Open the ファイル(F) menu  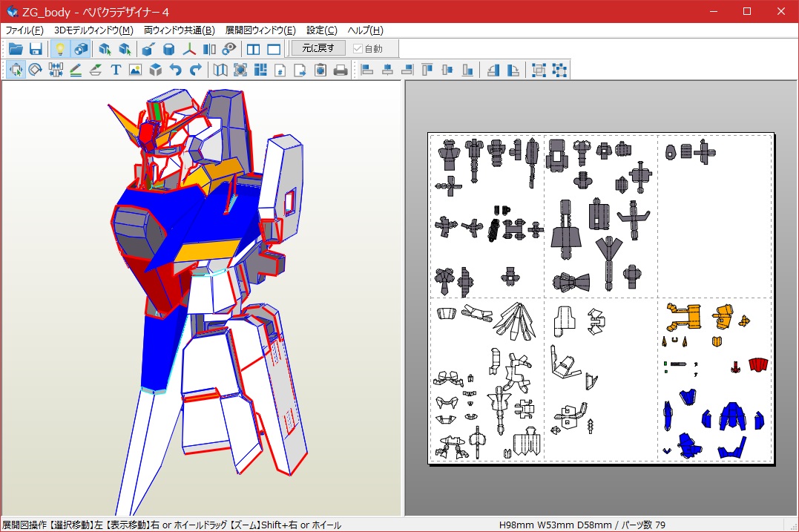click(24, 30)
